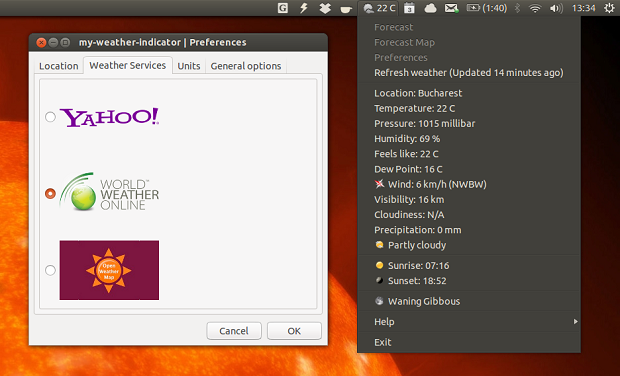Click the clock showing 13:34
The width and height of the screenshot is (620, 376).
584,8
